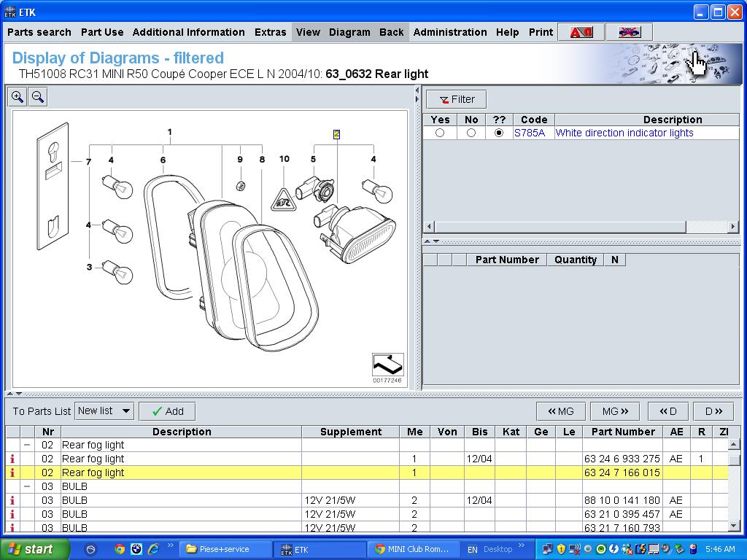The image size is (747, 560).
Task: Click the British flag language icon
Action: 628,32
